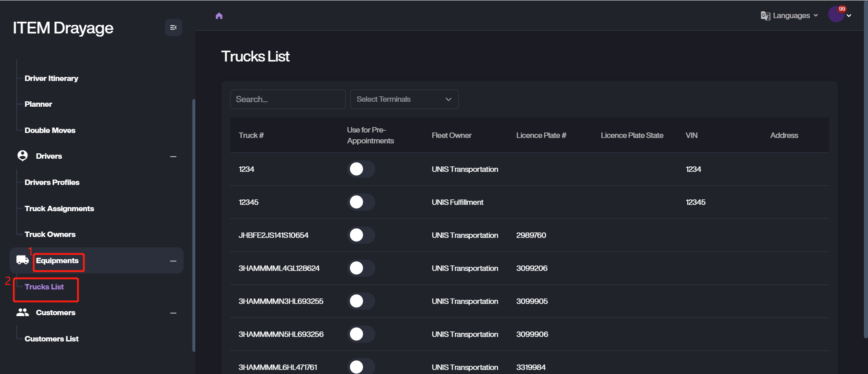This screenshot has height=374, width=868.
Task: Click the sidebar vertical scrollbar
Action: click(x=193, y=225)
